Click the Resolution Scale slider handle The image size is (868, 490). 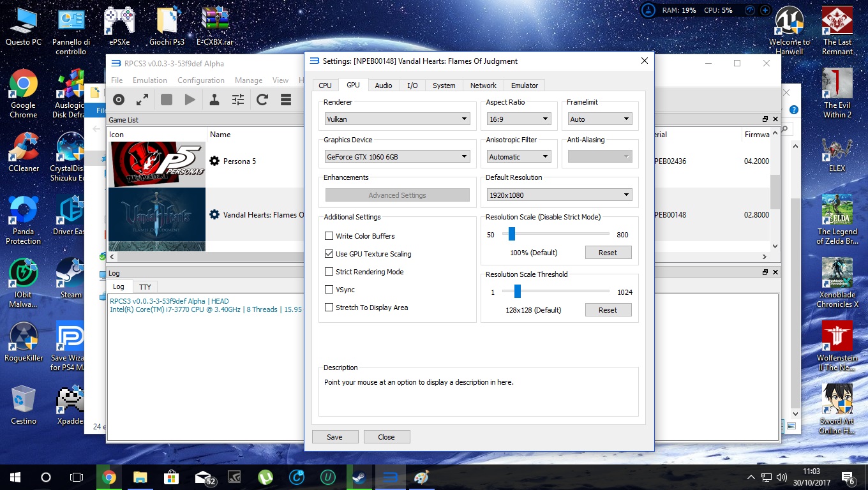tap(511, 234)
